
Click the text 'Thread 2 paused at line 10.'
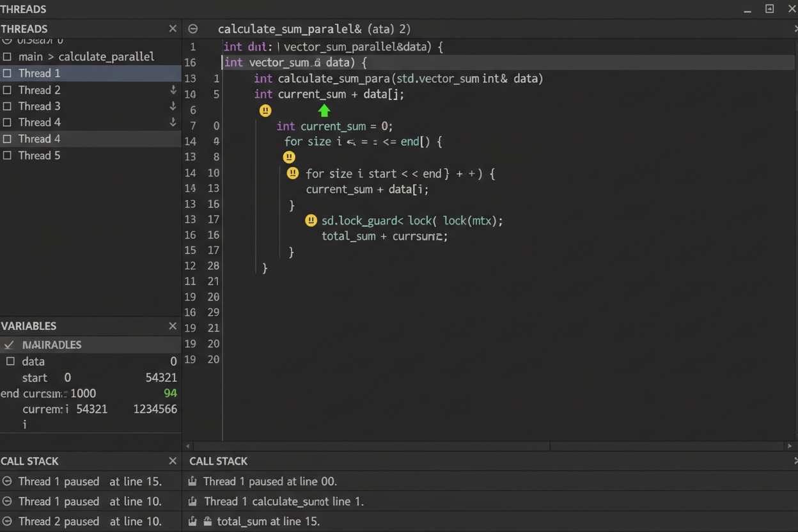tap(90, 521)
